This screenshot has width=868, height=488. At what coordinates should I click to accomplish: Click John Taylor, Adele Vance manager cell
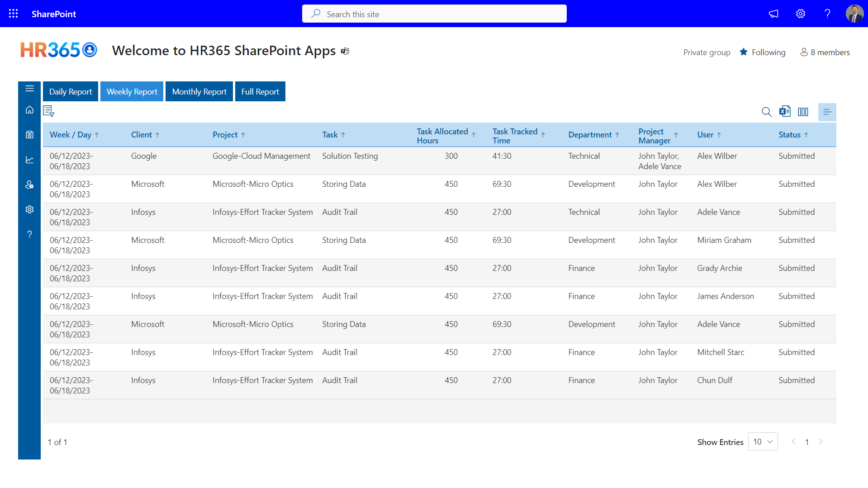click(x=660, y=161)
